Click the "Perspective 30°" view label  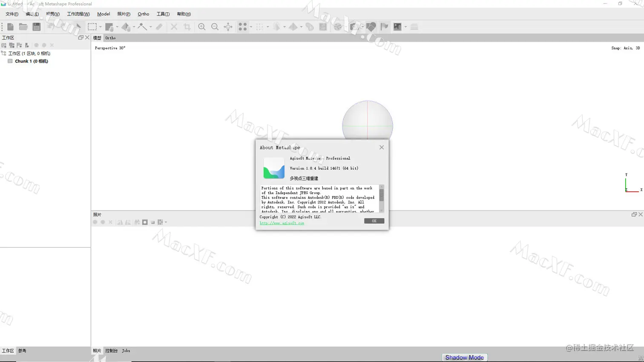tap(110, 48)
